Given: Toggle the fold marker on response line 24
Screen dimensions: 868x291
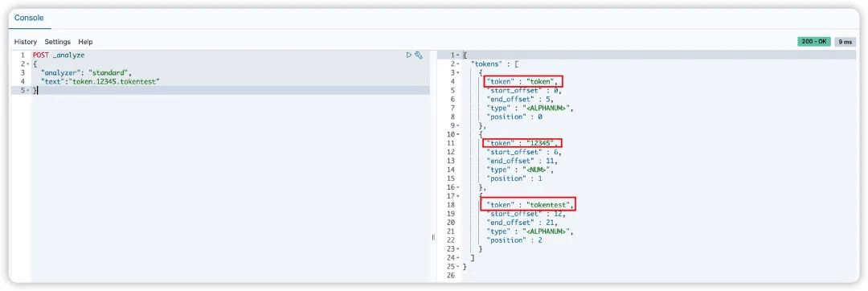Looking at the screenshot, I should pos(458,258).
